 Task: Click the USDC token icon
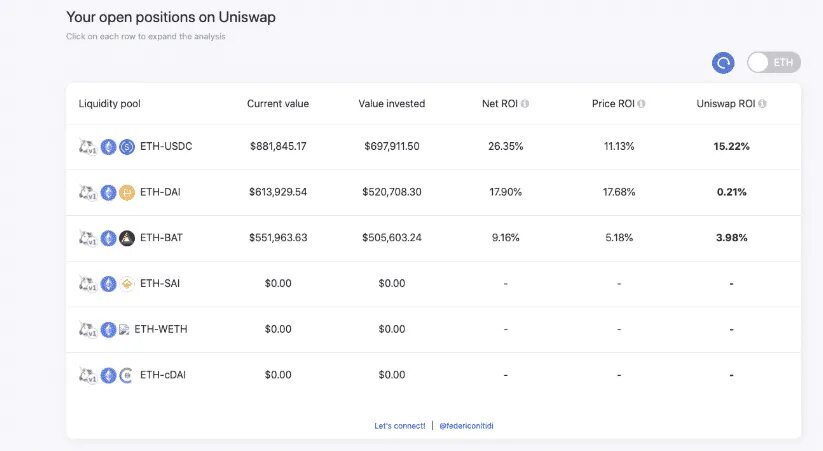coord(126,147)
